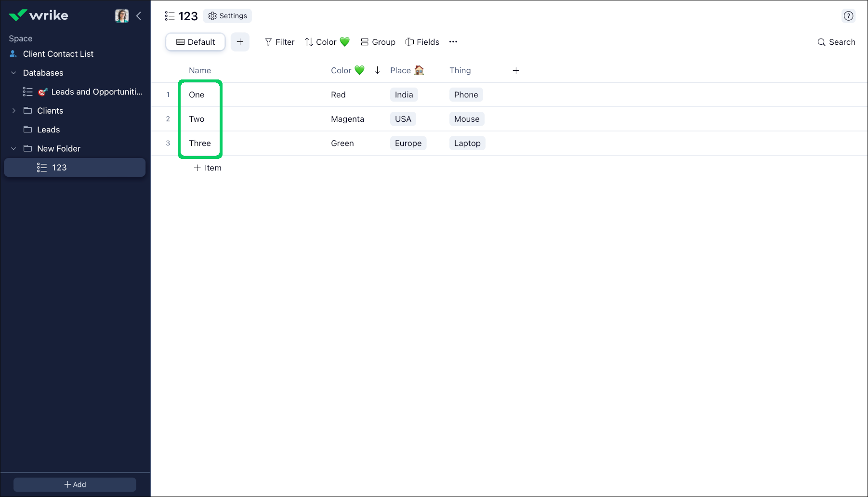Click the Add button in sidebar
This screenshot has height=497, width=868.
[x=75, y=484]
